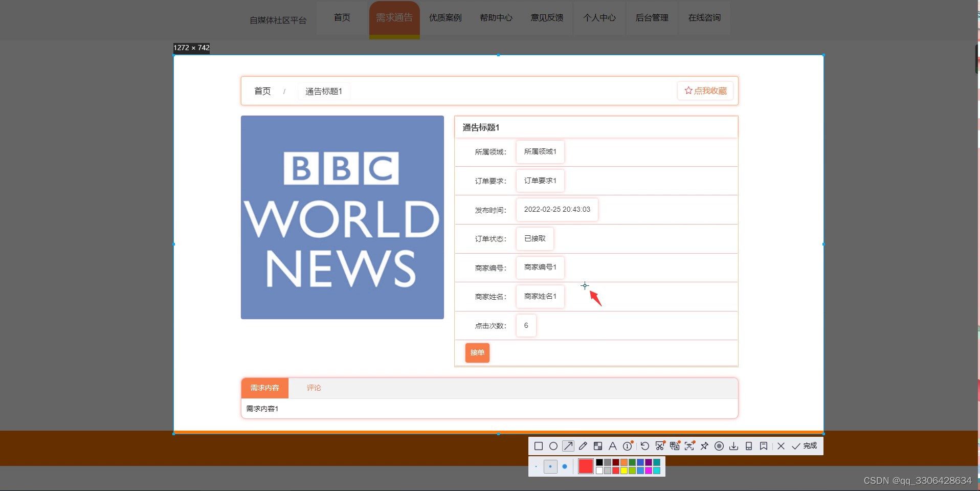Go to 个人中心 in the top menu

pyautogui.click(x=599, y=18)
